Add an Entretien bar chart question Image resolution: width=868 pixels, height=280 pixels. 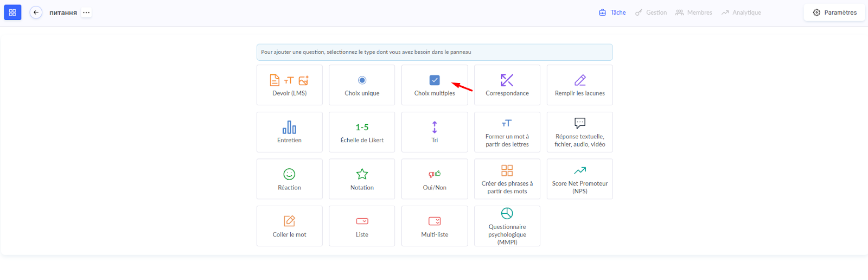(x=289, y=132)
